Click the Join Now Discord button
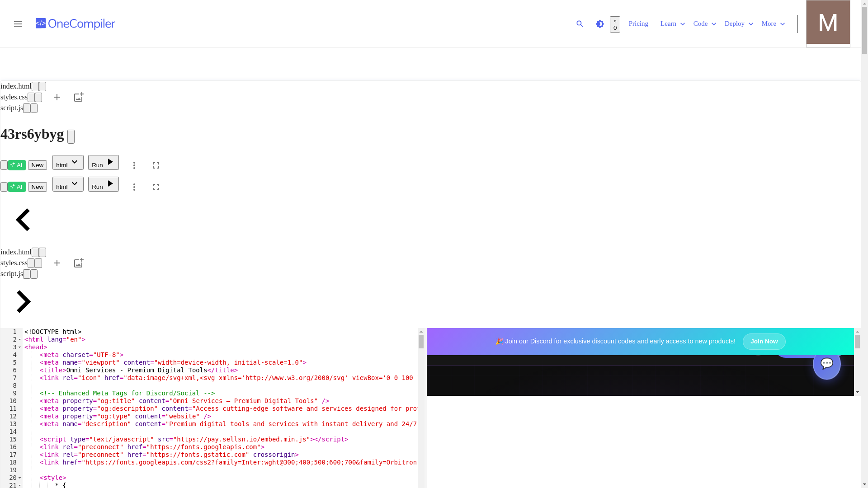 pos(764,342)
